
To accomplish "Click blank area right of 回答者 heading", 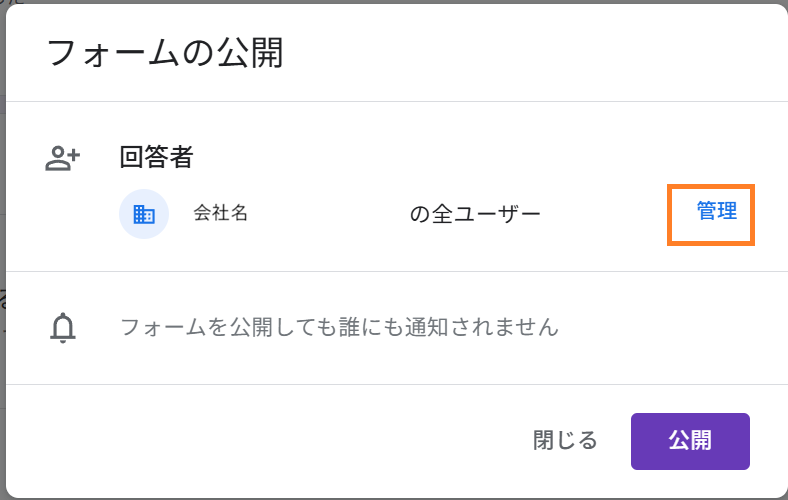I will pos(450,157).
